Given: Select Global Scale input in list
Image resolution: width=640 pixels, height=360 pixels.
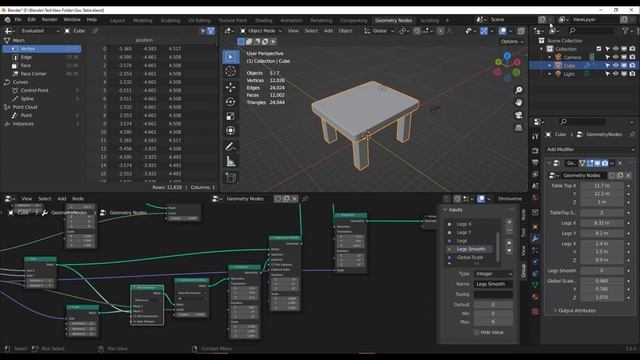Looking at the screenshot, I should pyautogui.click(x=470, y=257).
